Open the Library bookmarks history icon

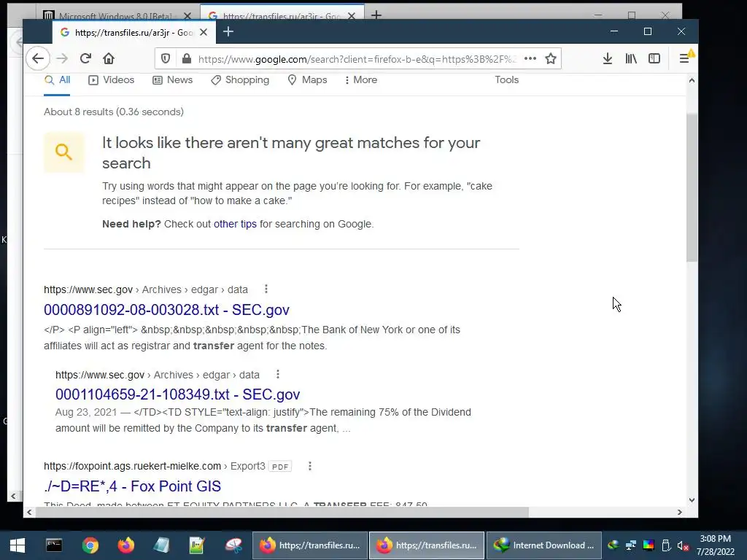coord(631,58)
